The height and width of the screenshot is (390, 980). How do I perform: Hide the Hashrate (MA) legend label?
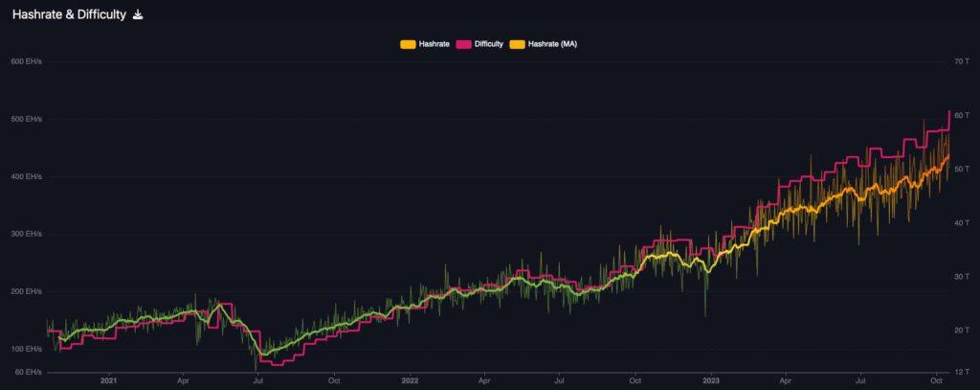[x=552, y=44]
